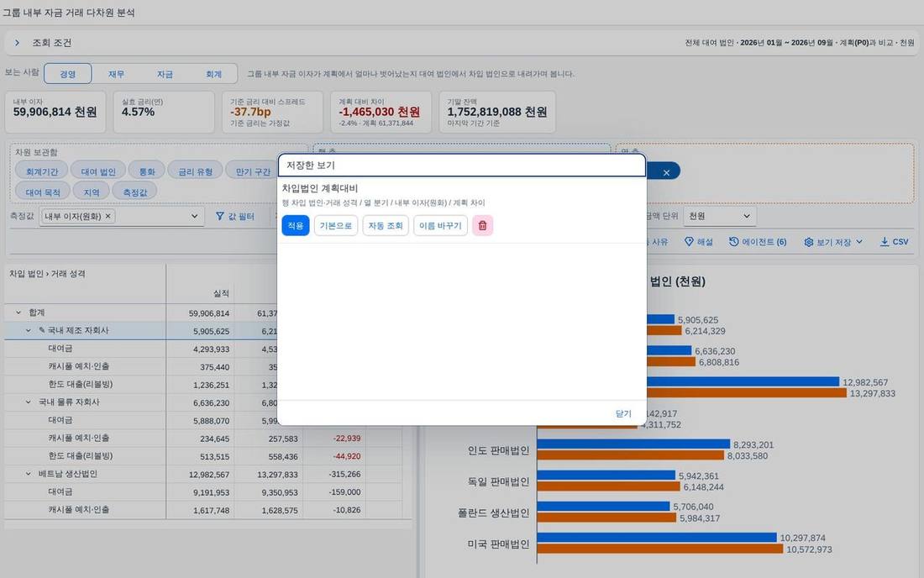
Task: Click the 실적 column header
Action: click(x=221, y=293)
